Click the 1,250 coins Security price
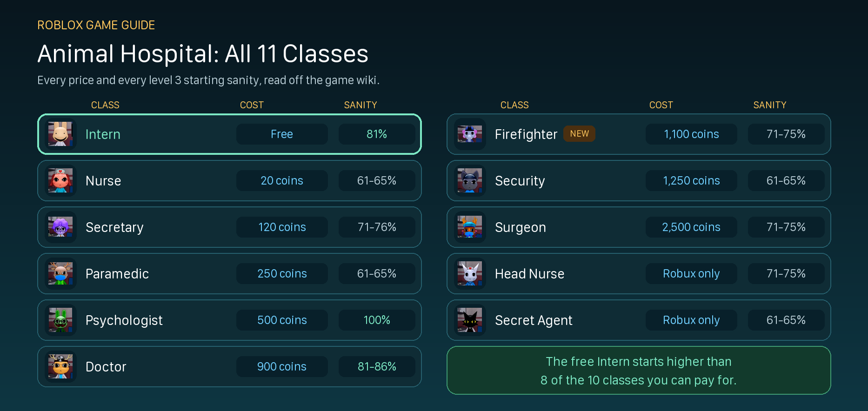Viewport: 868px width, 411px height. pyautogui.click(x=691, y=180)
